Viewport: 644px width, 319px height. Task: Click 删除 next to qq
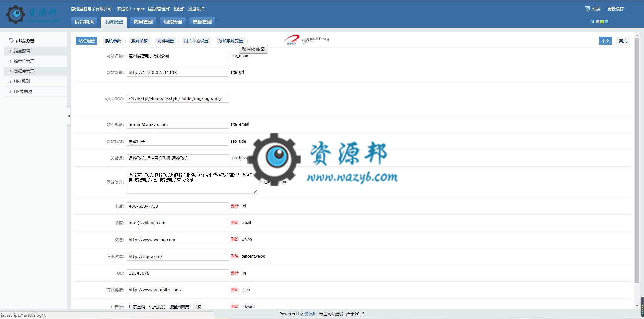[x=235, y=273]
